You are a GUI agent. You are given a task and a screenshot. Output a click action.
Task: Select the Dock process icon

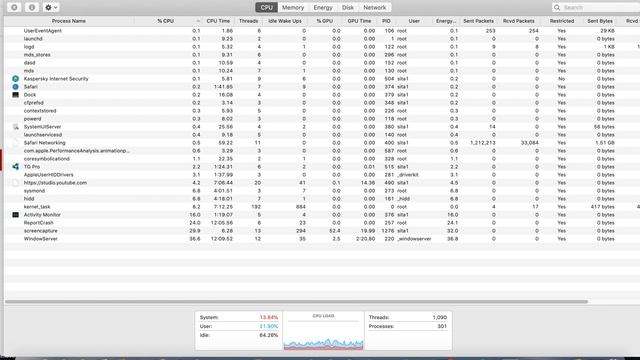click(16, 95)
